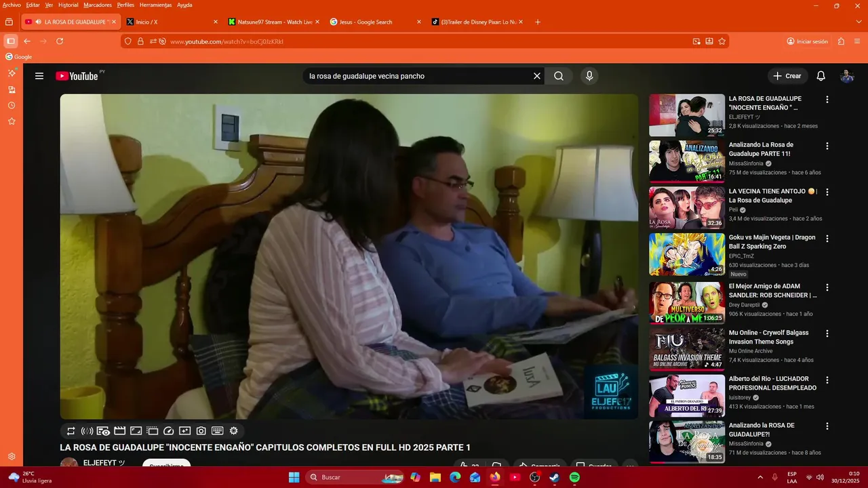Open Steam from the Windows taskbar
This screenshot has width=868, height=488.
point(555,477)
